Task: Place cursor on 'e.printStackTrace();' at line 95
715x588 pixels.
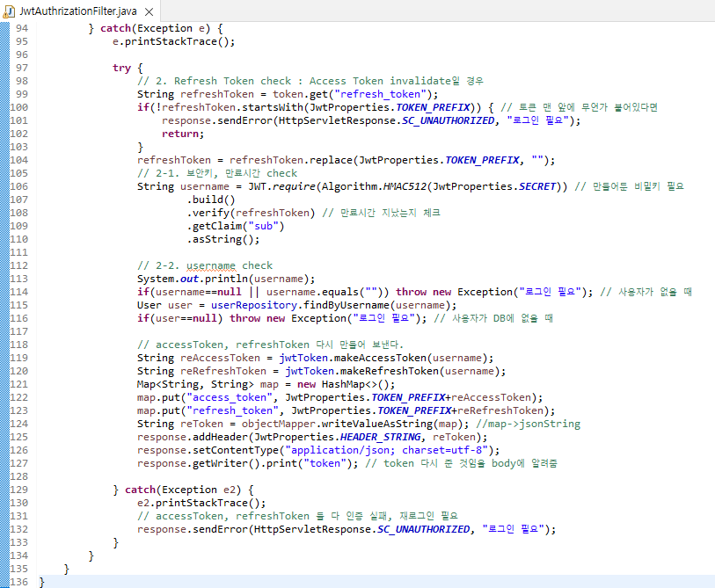Action: (174, 41)
